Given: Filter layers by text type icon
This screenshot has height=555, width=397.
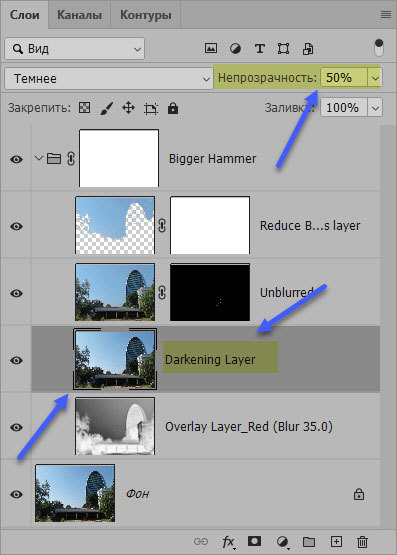Looking at the screenshot, I should [x=260, y=48].
